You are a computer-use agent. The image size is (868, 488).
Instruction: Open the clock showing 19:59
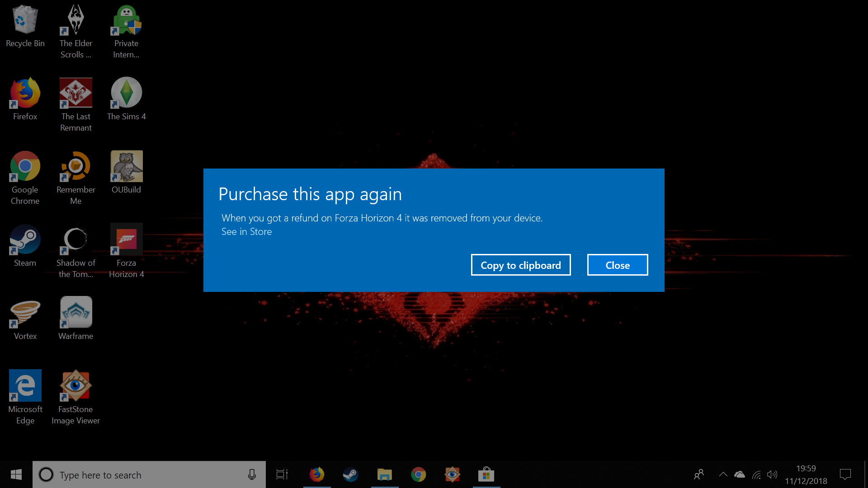tap(806, 474)
